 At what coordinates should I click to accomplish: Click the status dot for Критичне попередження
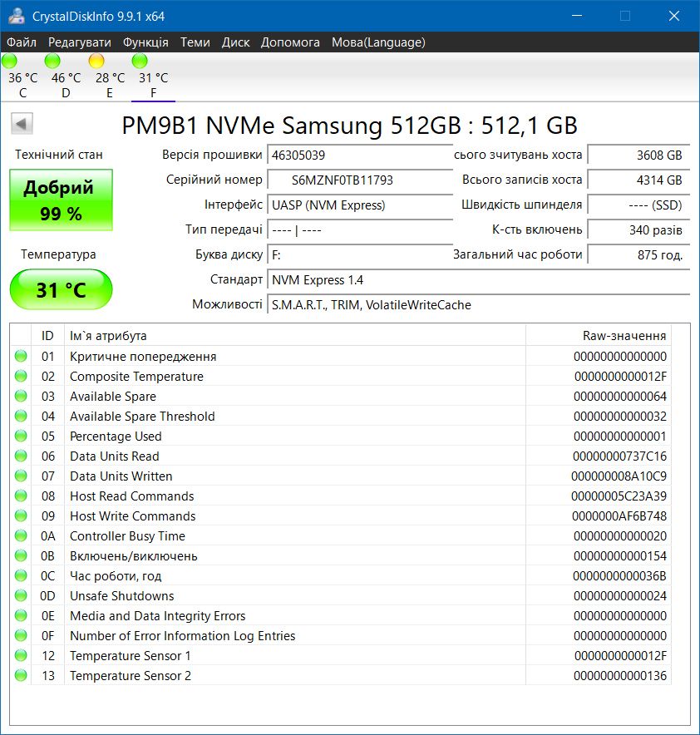coord(21,356)
